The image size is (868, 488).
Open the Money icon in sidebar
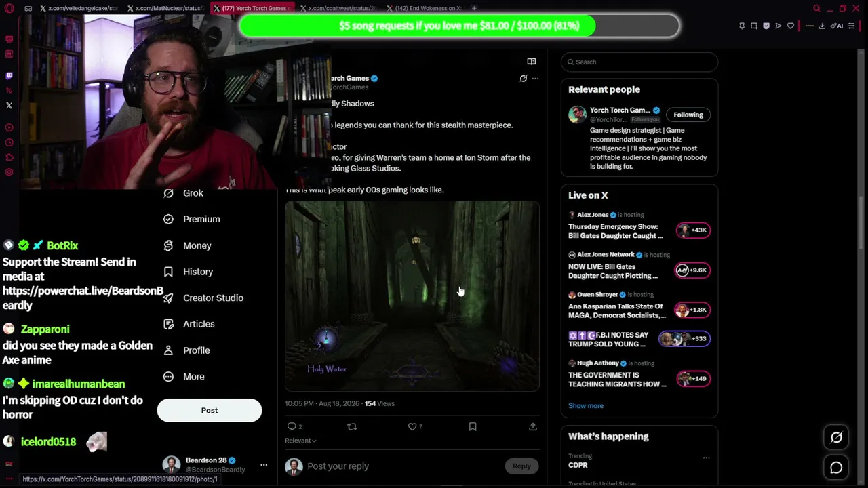click(x=168, y=245)
